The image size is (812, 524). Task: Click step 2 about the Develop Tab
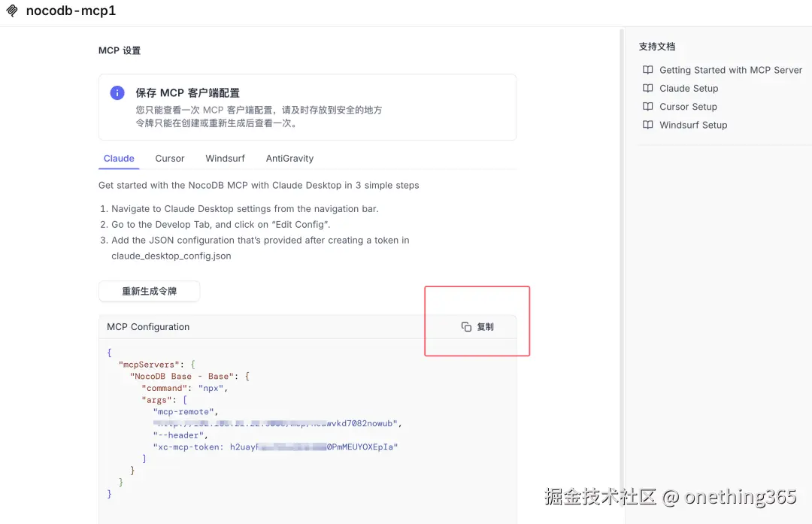click(x=215, y=224)
